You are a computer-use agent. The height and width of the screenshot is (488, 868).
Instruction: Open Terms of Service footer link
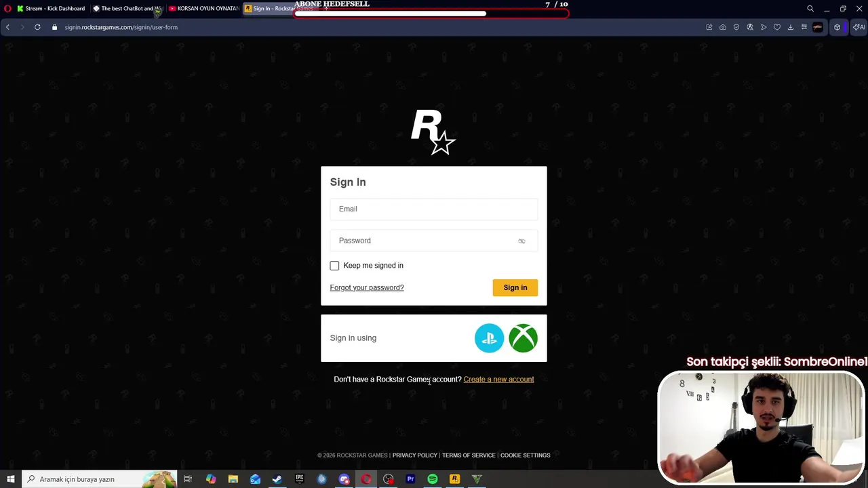pyautogui.click(x=469, y=455)
